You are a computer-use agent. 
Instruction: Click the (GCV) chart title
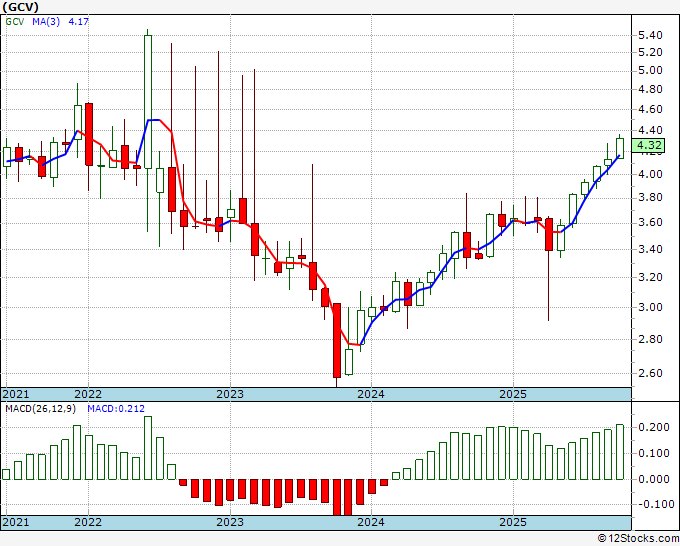pos(20,7)
